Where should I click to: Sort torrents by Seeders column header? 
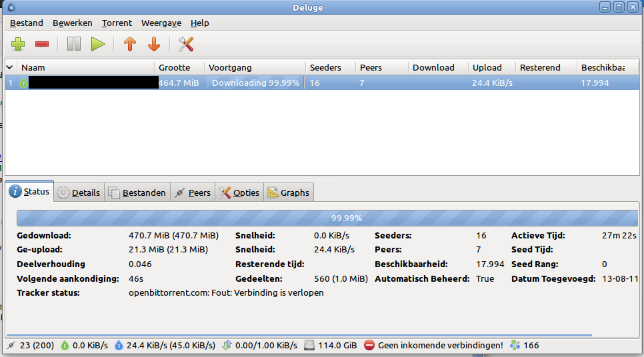coord(331,67)
